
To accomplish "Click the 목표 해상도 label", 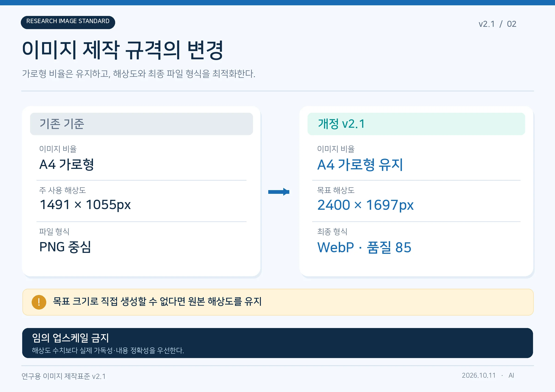I will click(x=336, y=190).
